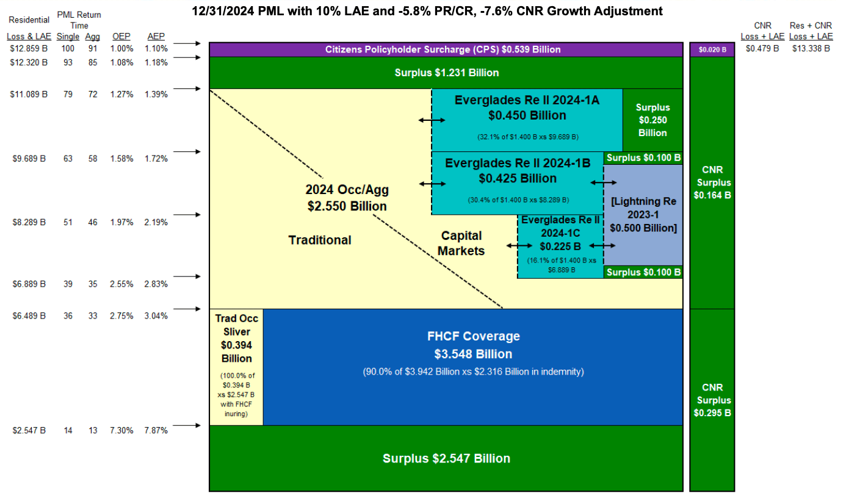The image size is (846, 504).
Task: Click the 2.19% AEP value
Action: point(157,222)
